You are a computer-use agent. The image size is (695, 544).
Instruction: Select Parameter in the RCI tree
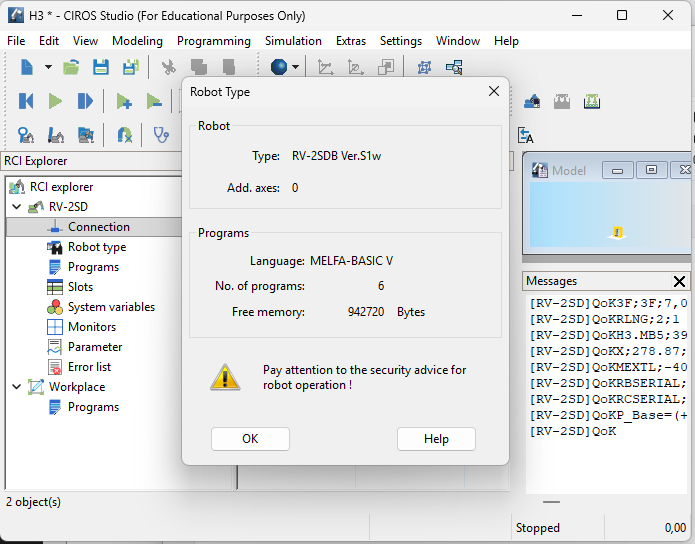pos(95,347)
